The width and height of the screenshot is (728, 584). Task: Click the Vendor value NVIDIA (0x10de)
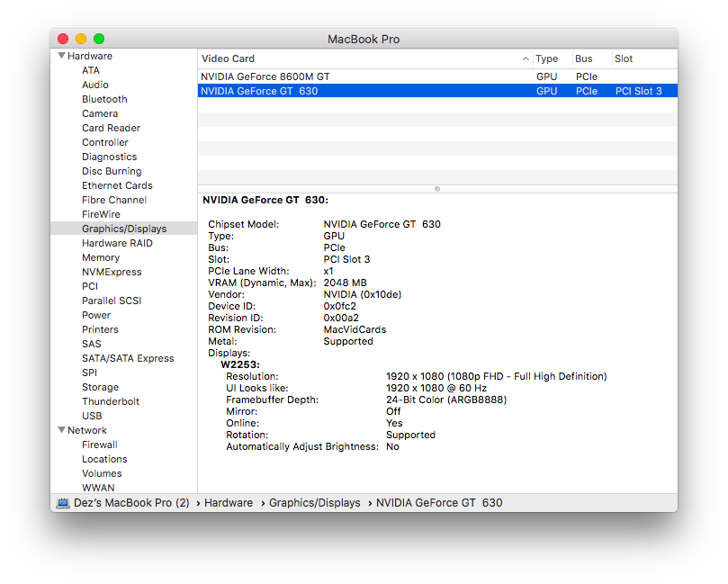363,294
